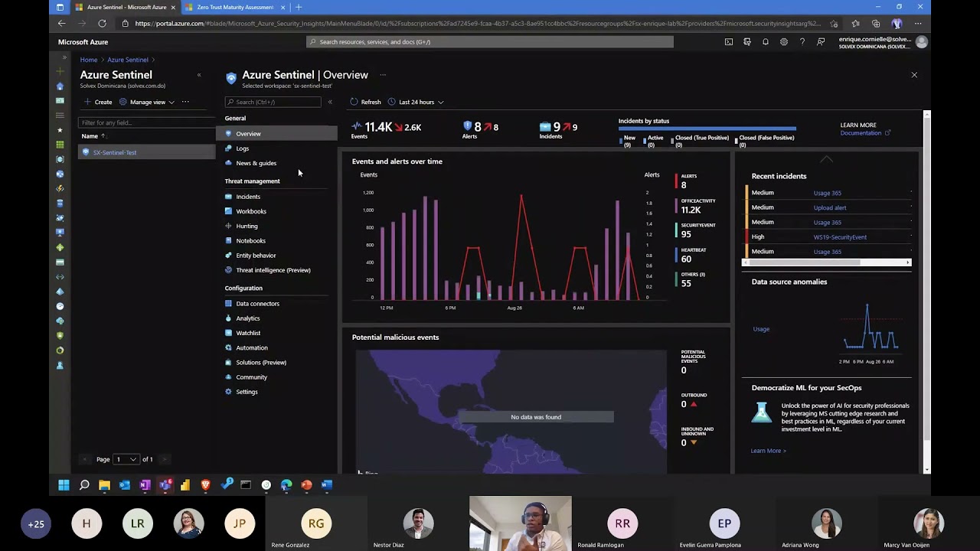Open the Azure notifications bell

[766, 42]
